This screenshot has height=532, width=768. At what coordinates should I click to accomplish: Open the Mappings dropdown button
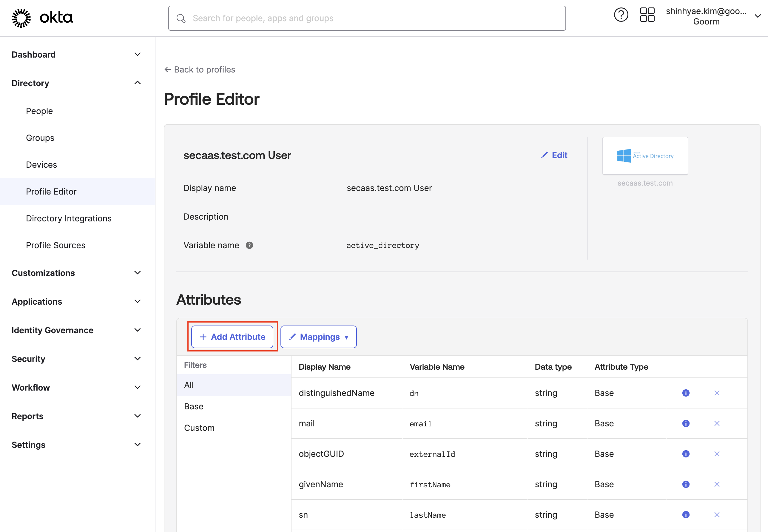pos(318,337)
